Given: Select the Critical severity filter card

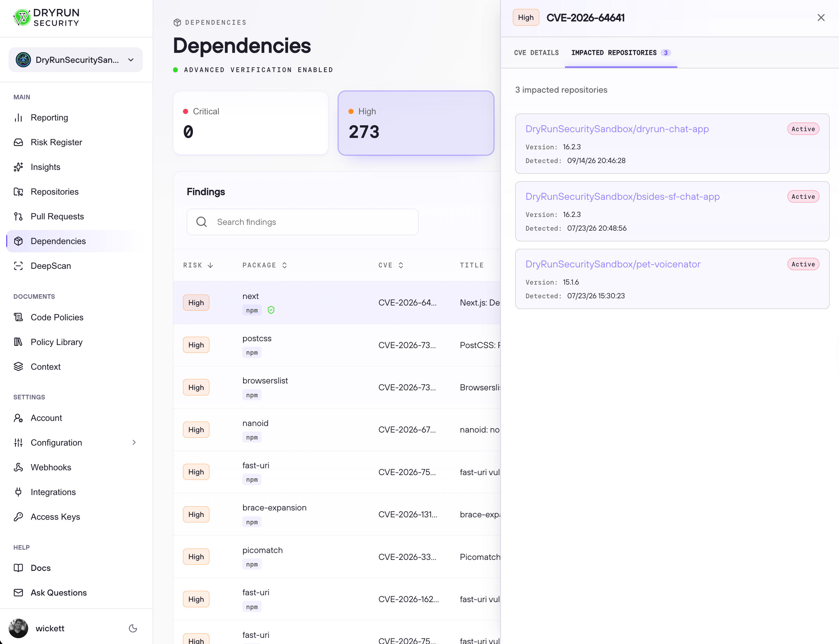Looking at the screenshot, I should 251,123.
